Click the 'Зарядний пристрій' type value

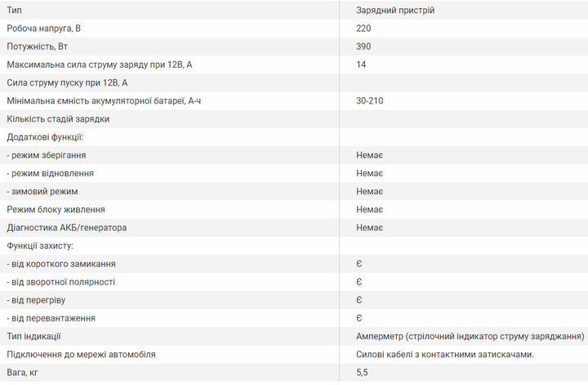point(395,10)
